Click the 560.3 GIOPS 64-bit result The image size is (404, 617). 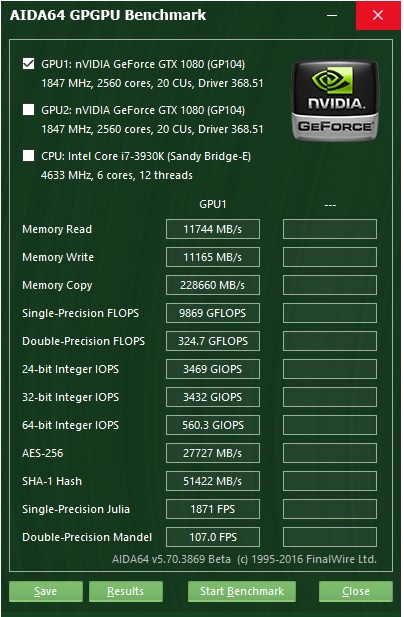coord(213,425)
